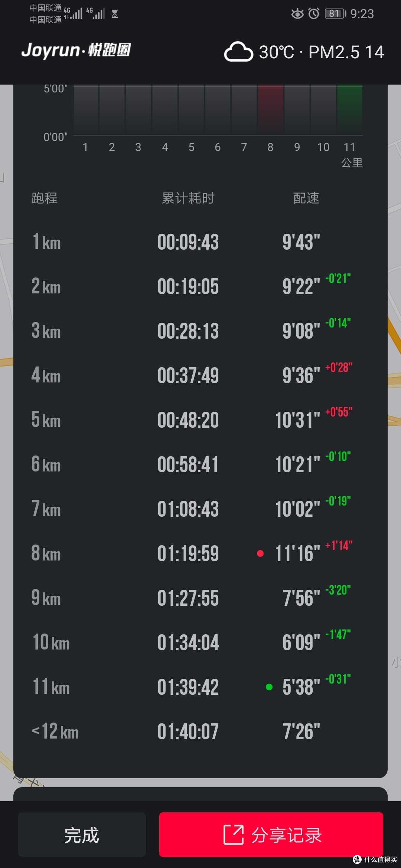This screenshot has height=868, width=401.
Task: Tap the <12 km final split row
Action: 200,731
